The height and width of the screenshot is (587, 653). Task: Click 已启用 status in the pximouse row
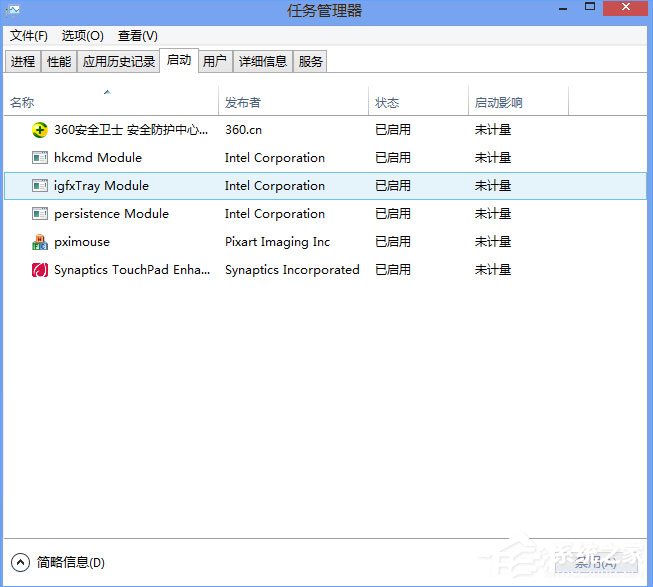click(x=393, y=242)
